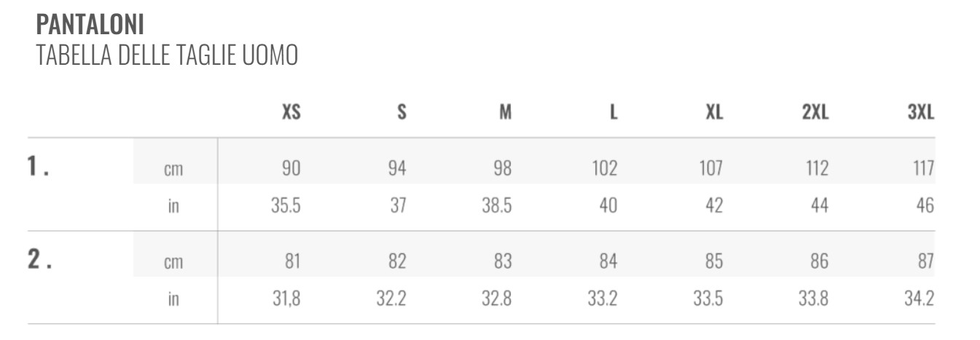The height and width of the screenshot is (340, 980).
Task: Select the 34.2 inch value for 3XL
Action: tap(919, 299)
